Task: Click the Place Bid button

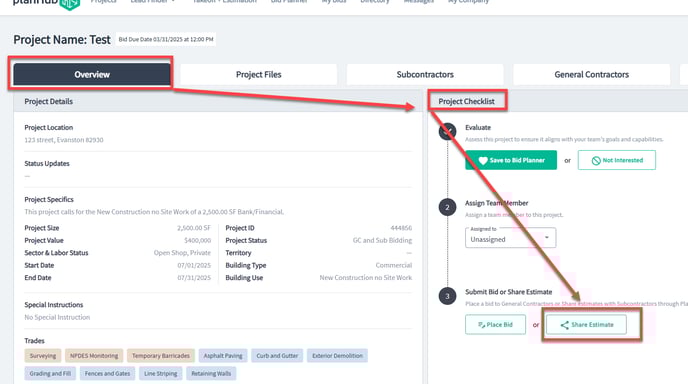Action: tap(495, 325)
